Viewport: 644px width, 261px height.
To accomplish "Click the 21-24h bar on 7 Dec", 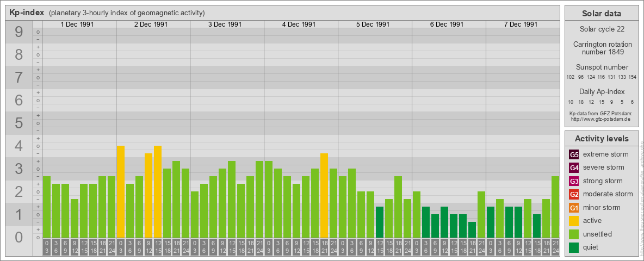I will (555, 207).
